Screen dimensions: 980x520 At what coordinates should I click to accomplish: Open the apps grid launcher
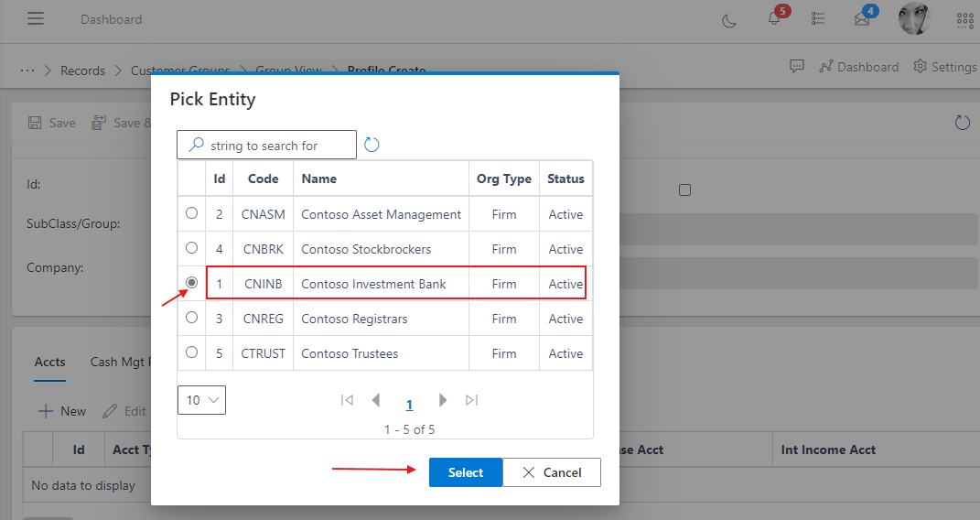[x=964, y=20]
